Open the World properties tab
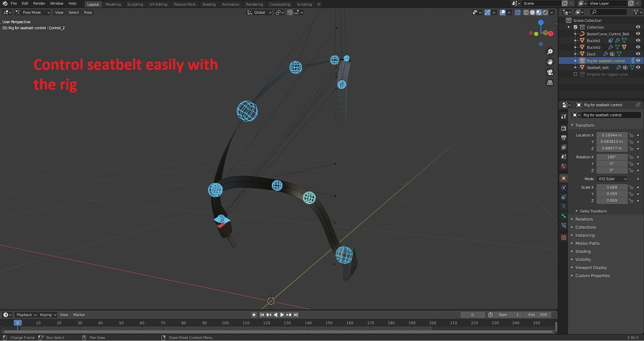Image resolution: width=644 pixels, height=341 pixels. tap(564, 166)
